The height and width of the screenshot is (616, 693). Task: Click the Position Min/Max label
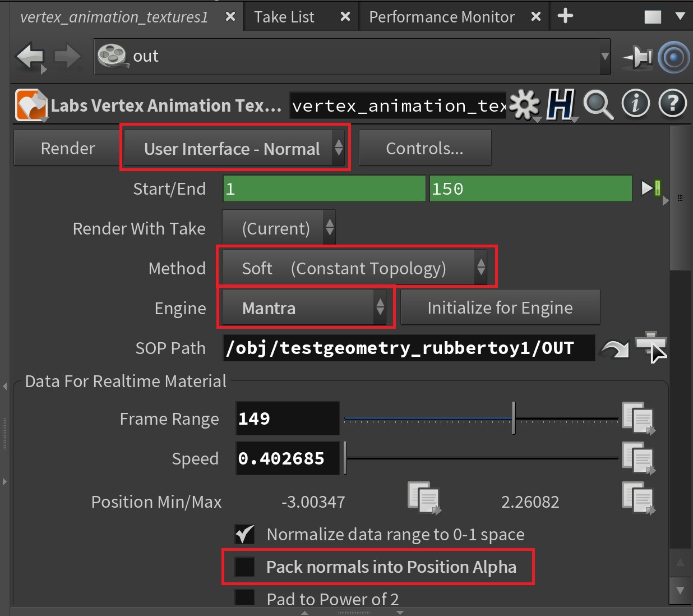[x=156, y=502]
